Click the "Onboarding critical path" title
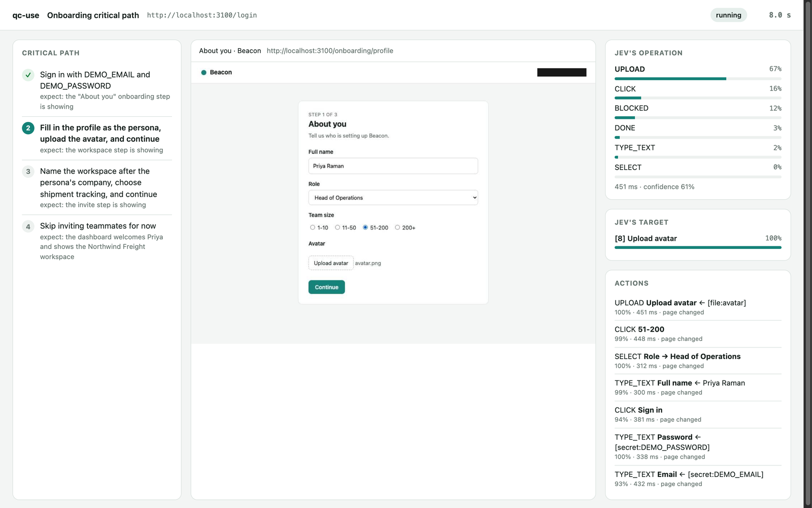The width and height of the screenshot is (812, 508). 93,15
